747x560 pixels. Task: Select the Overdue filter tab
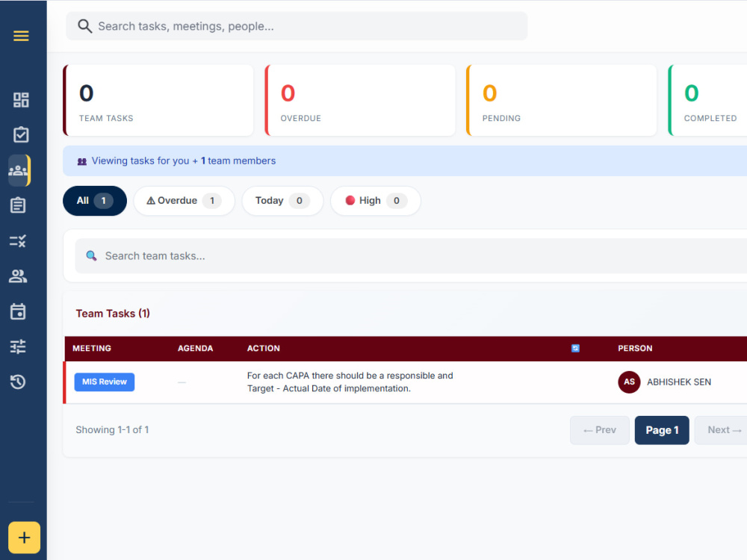tap(184, 200)
